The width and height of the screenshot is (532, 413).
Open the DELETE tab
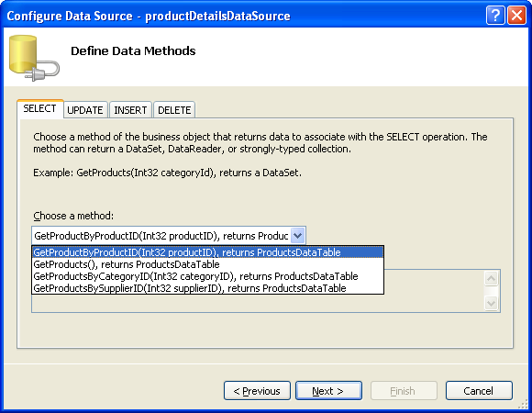(174, 110)
